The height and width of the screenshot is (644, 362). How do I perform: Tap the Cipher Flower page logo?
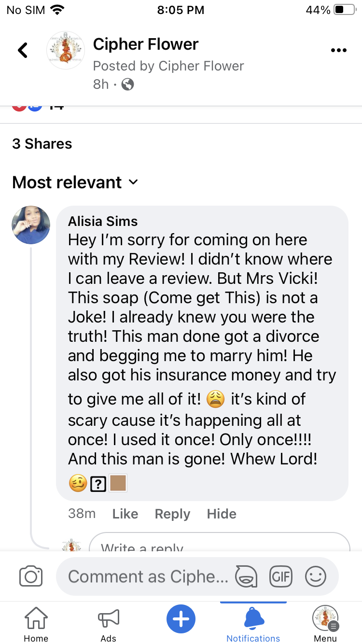tap(66, 50)
